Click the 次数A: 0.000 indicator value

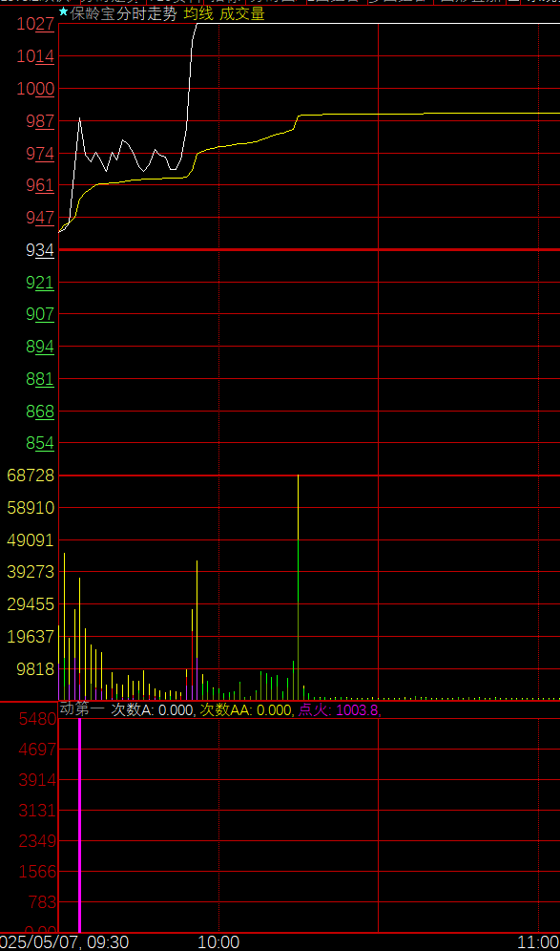[x=153, y=709]
